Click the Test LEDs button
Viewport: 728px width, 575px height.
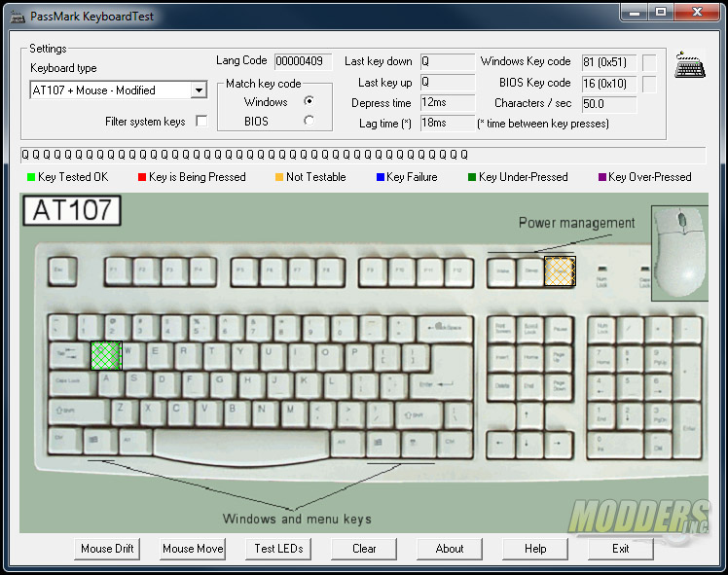(278, 549)
